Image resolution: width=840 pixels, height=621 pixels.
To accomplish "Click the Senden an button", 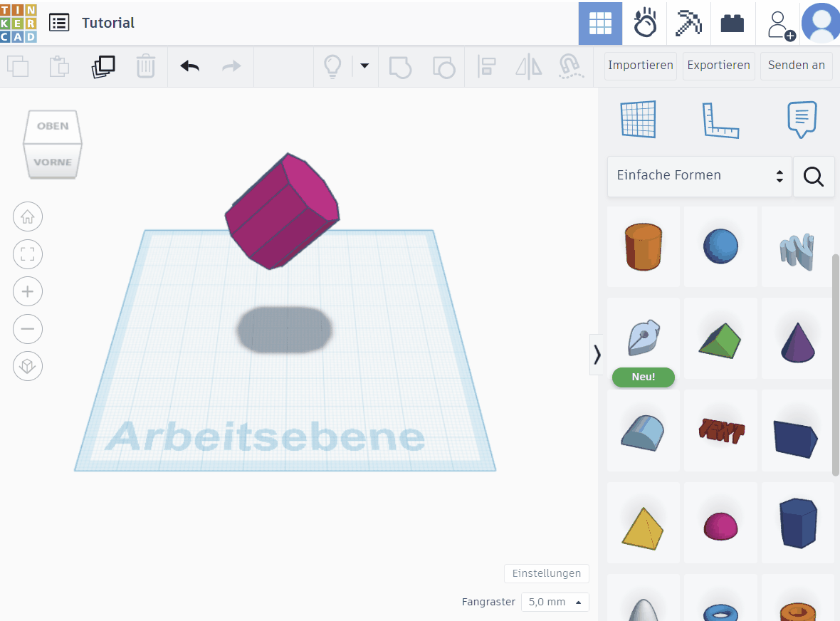I will 797,66.
